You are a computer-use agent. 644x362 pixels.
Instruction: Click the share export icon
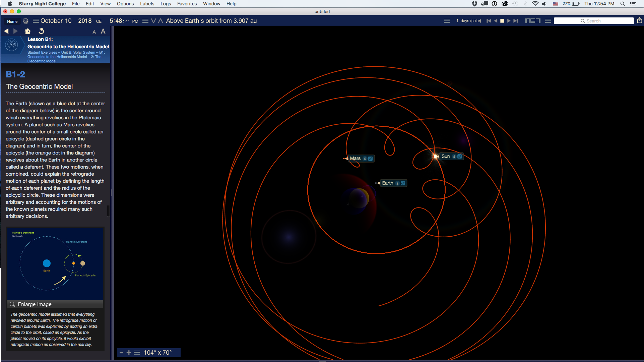point(639,21)
